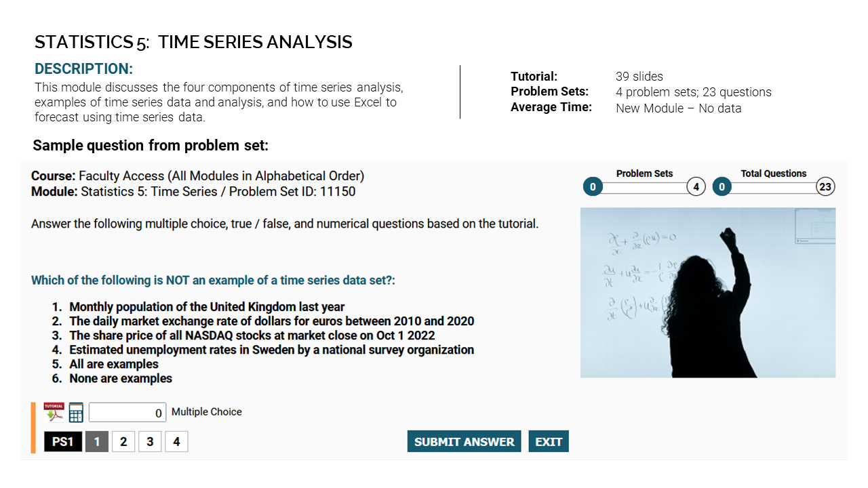
Task: Open question 4 in the problem set
Action: click(x=176, y=441)
